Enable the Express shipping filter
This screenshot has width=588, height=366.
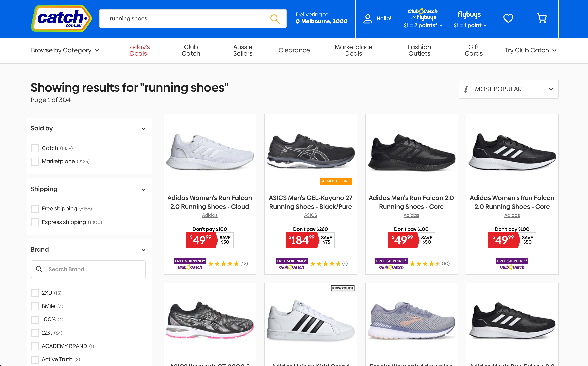click(35, 222)
